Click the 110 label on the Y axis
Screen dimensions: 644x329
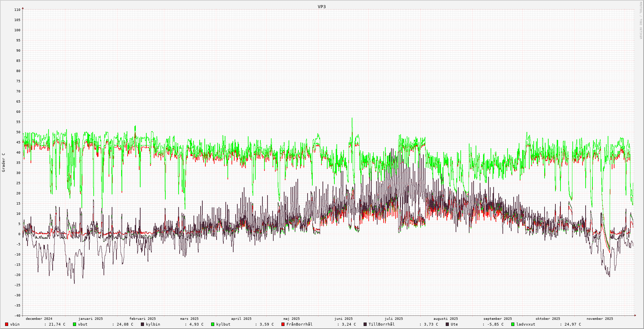[17, 10]
